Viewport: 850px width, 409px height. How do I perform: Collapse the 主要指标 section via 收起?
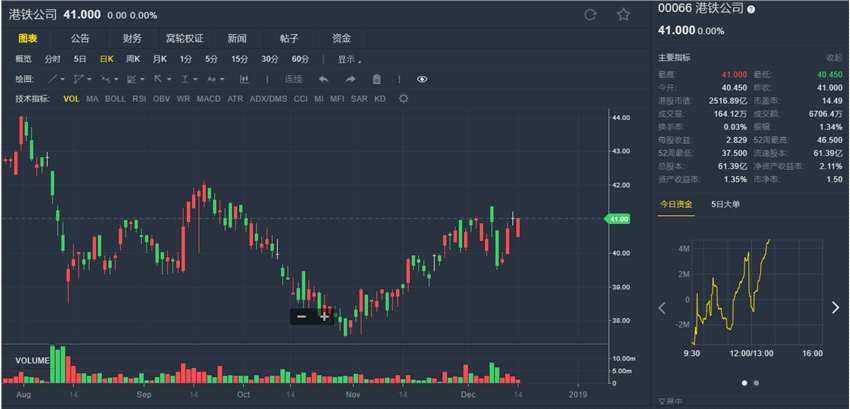click(834, 57)
